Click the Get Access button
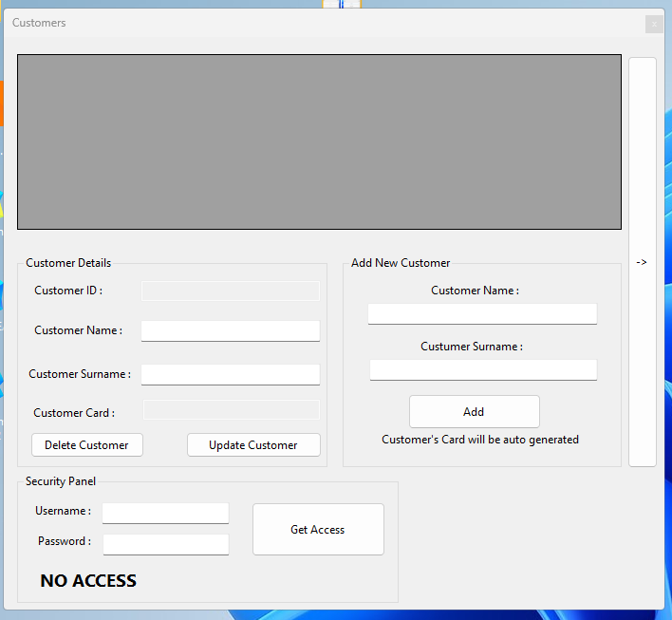 click(318, 530)
